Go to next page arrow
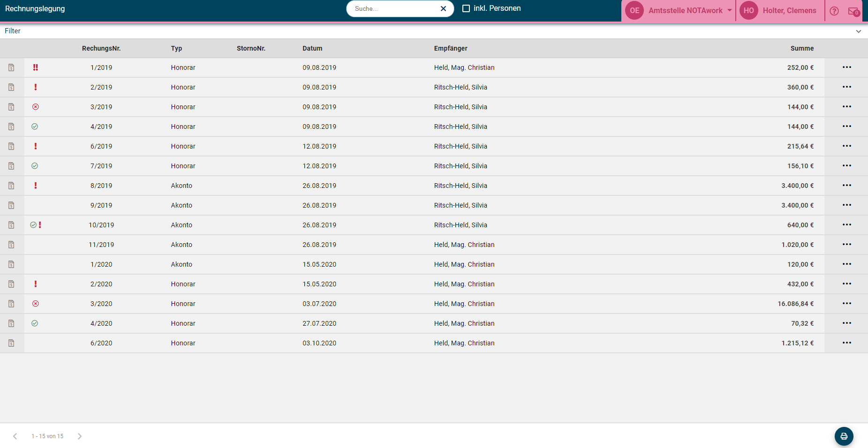868x448 pixels. [x=80, y=436]
